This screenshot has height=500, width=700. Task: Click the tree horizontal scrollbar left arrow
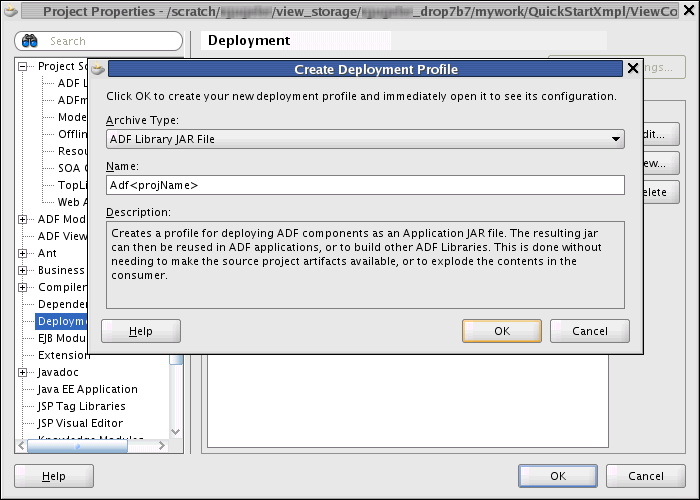(x=21, y=446)
